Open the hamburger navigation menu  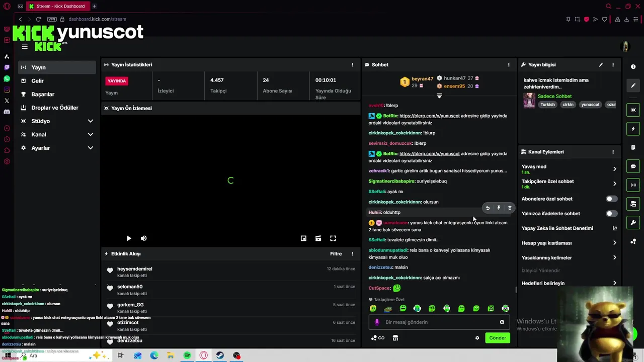(25, 47)
